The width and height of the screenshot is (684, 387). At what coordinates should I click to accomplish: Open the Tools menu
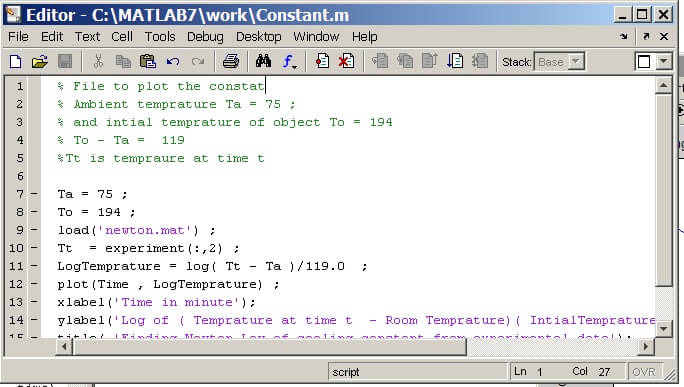tap(160, 37)
